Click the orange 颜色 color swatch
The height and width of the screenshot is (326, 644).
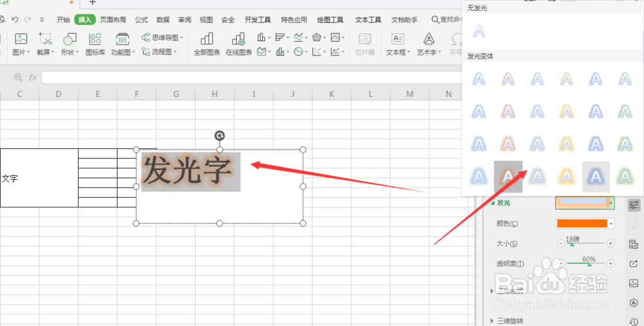(x=582, y=224)
